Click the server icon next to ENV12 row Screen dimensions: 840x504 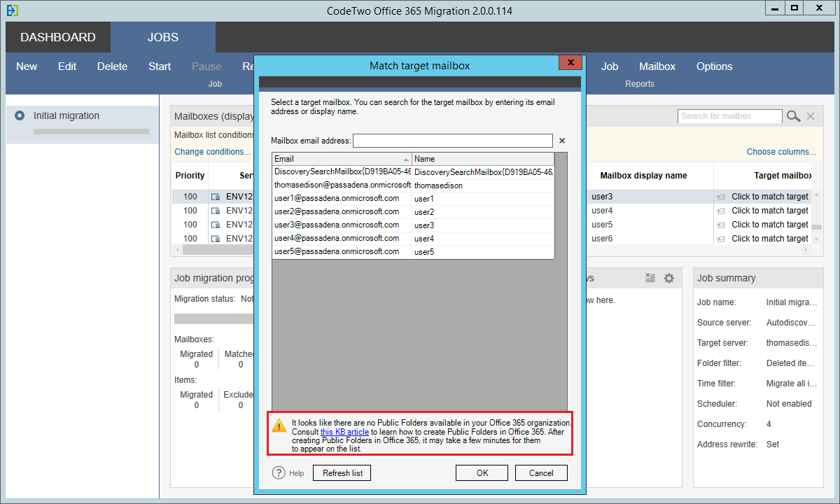216,197
